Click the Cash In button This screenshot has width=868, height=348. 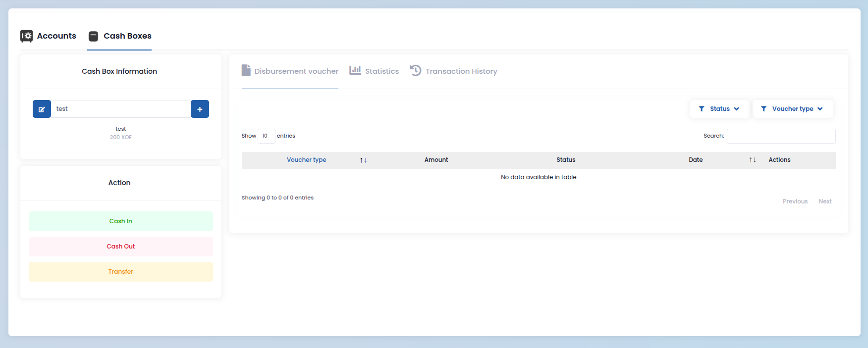point(121,221)
